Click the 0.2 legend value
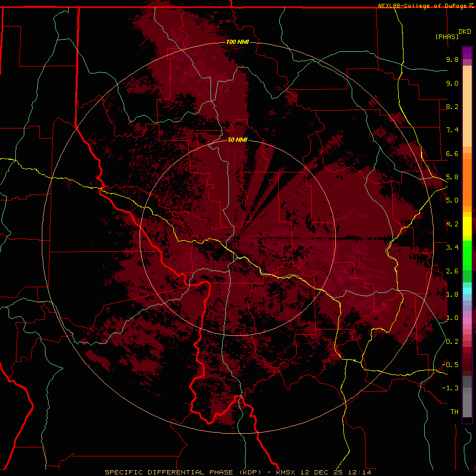 coord(452,342)
